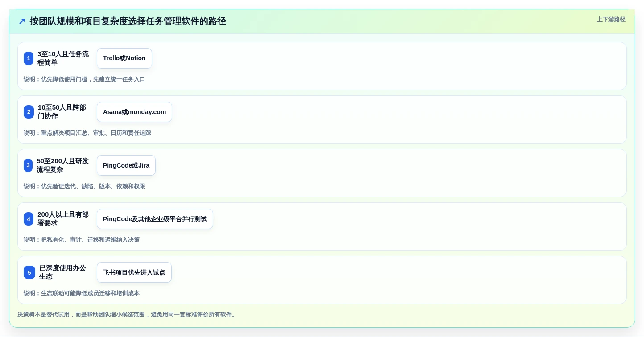Click note 优先降低使用门槛，先建立统一任务入口
Image resolution: width=644 pixels, height=337 pixels.
pyautogui.click(x=84, y=79)
